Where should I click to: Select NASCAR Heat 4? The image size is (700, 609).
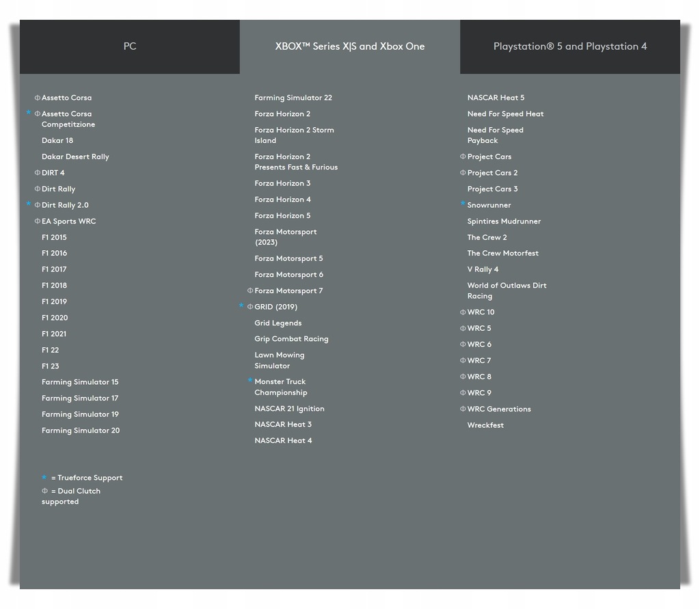(283, 441)
